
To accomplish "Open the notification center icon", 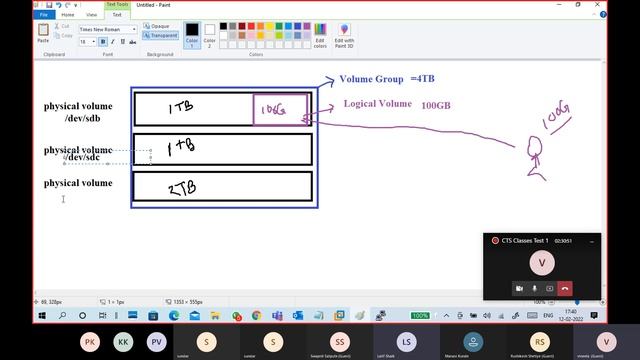I will click(594, 316).
